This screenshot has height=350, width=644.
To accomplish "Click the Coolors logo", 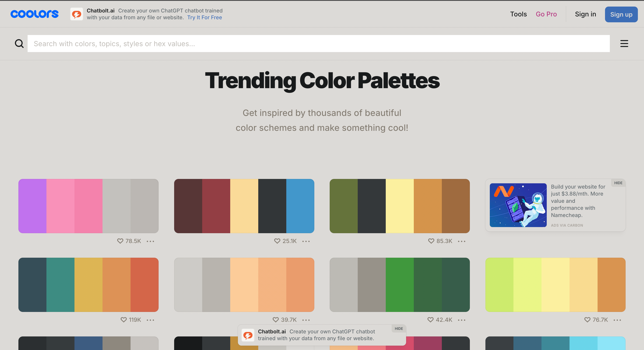I will click(x=35, y=14).
